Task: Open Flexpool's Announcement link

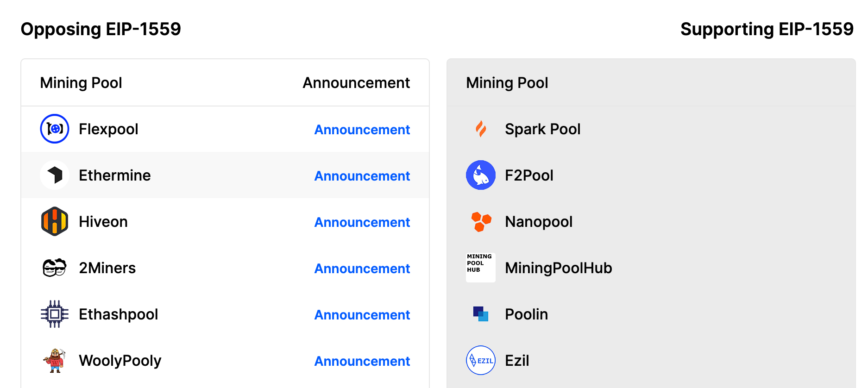Action: (362, 130)
